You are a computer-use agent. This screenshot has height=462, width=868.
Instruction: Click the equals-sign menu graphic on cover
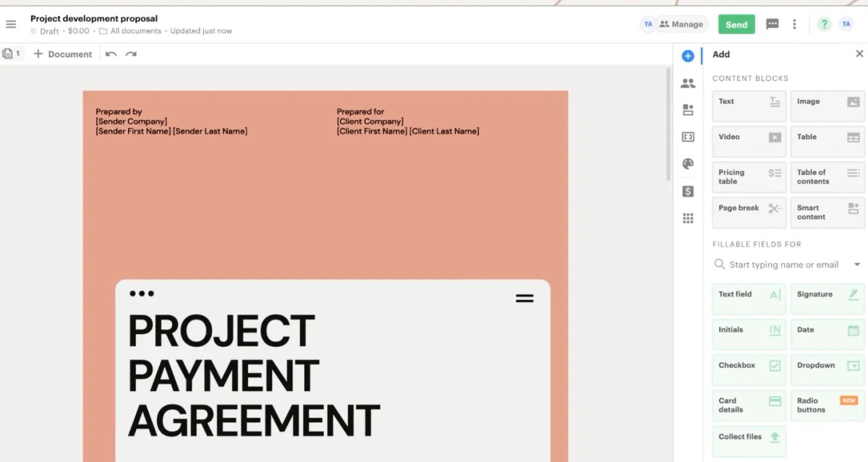point(524,298)
